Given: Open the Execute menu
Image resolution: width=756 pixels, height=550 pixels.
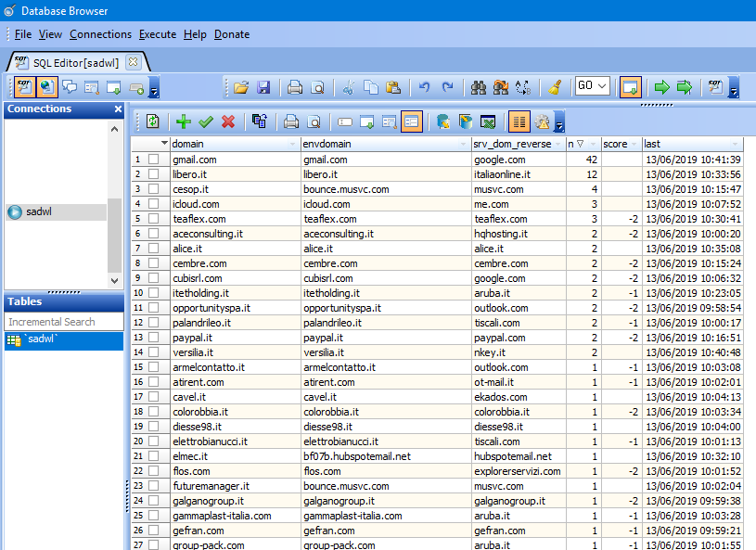Looking at the screenshot, I should pos(158,34).
